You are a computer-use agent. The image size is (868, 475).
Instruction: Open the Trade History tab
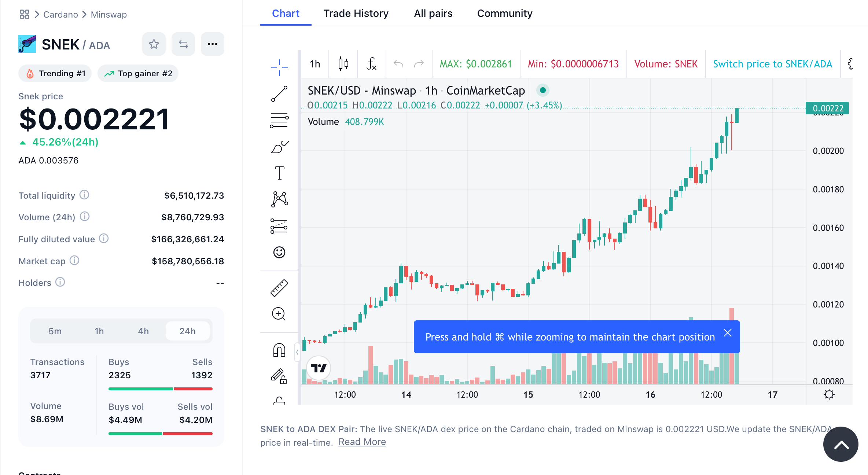356,14
